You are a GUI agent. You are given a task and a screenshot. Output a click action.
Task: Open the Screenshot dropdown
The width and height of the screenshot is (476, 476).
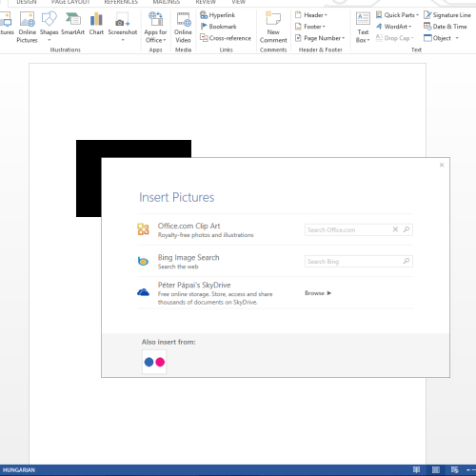tap(123, 27)
